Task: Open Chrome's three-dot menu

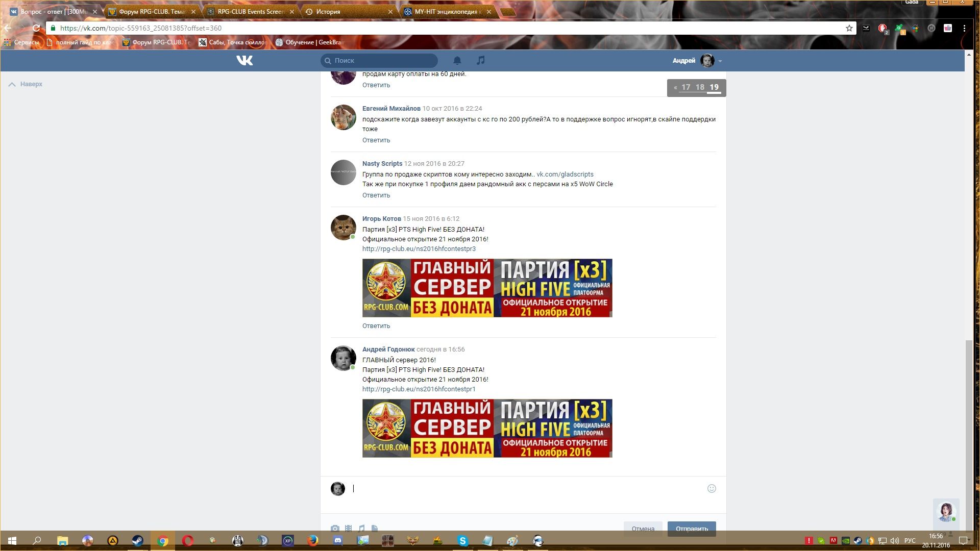Action: (x=964, y=28)
